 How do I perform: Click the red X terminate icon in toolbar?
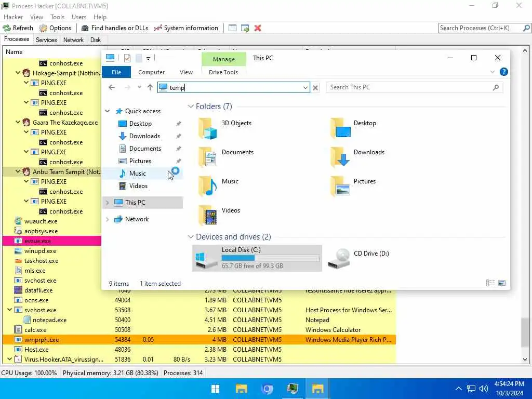click(258, 28)
